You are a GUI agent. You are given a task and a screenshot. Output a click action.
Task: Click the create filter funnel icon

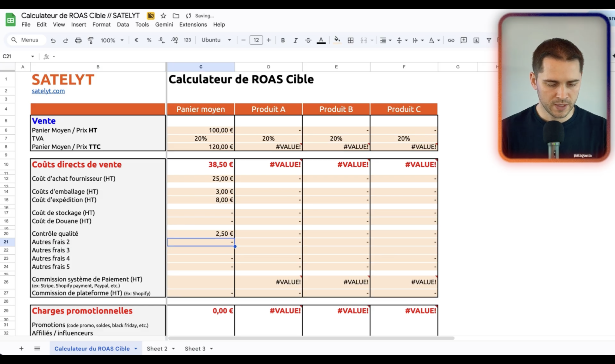[489, 40]
